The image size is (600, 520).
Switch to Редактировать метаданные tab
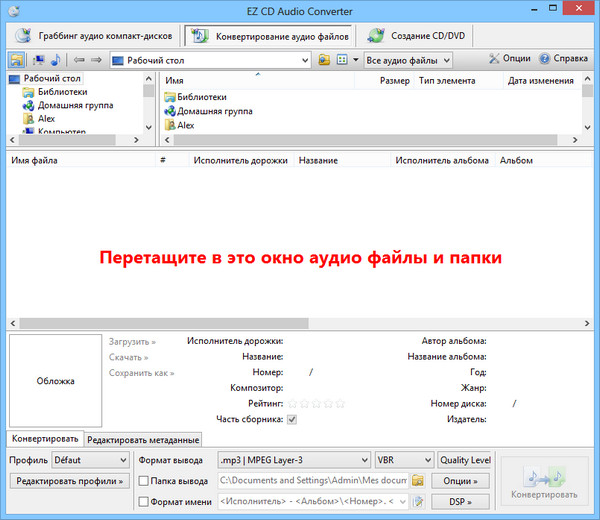coord(143,440)
